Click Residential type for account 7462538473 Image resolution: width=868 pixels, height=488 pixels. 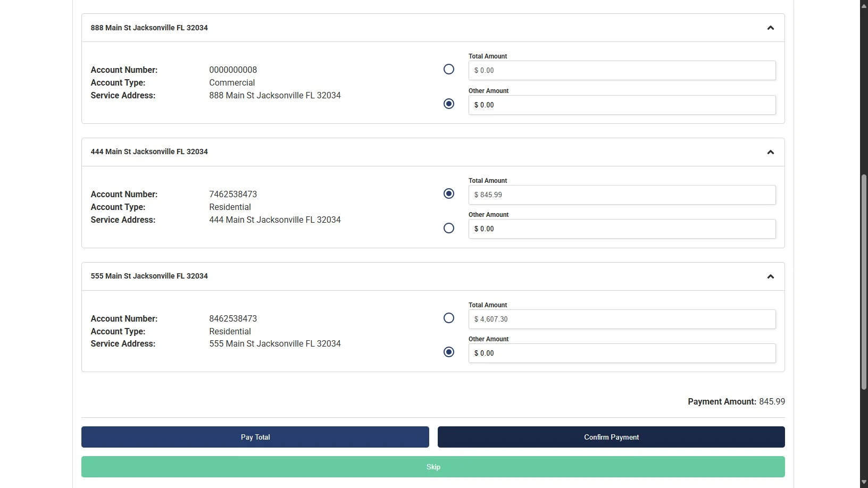(x=230, y=207)
